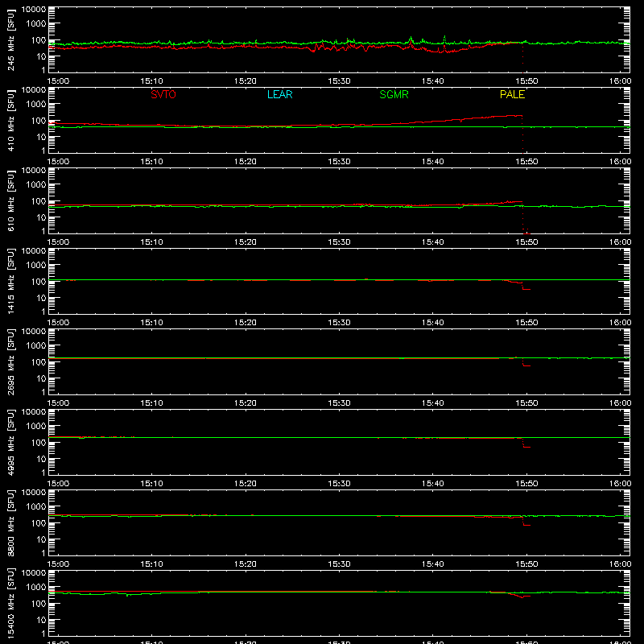Click 16:00 tick under the 245 MHz plot

pyautogui.click(x=620, y=81)
